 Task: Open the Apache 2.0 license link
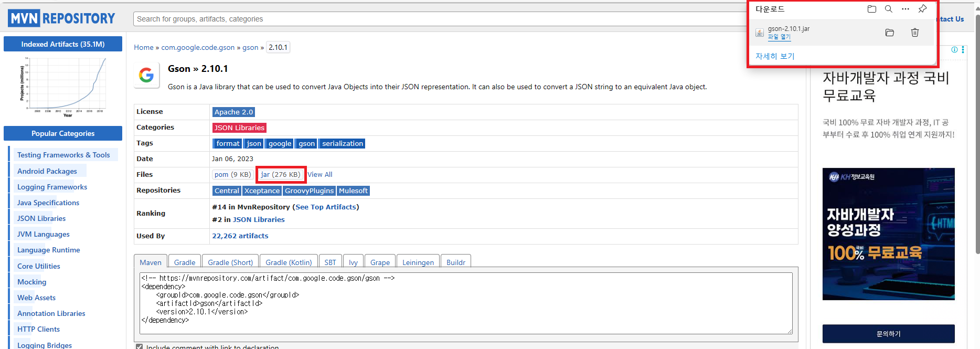tap(233, 112)
